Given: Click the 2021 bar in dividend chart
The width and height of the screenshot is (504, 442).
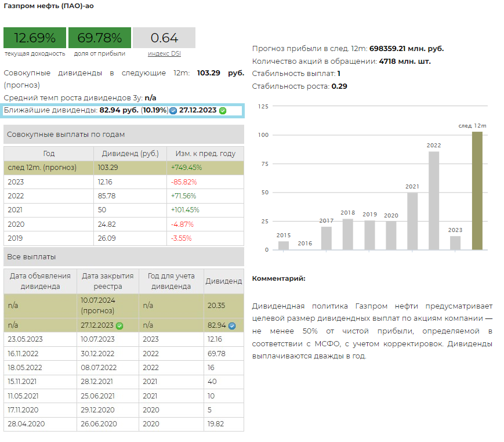Looking at the screenshot, I should (412, 221).
